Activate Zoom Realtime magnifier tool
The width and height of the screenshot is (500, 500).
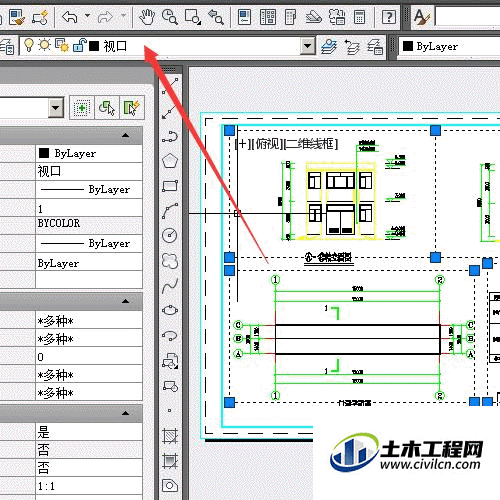(169, 17)
